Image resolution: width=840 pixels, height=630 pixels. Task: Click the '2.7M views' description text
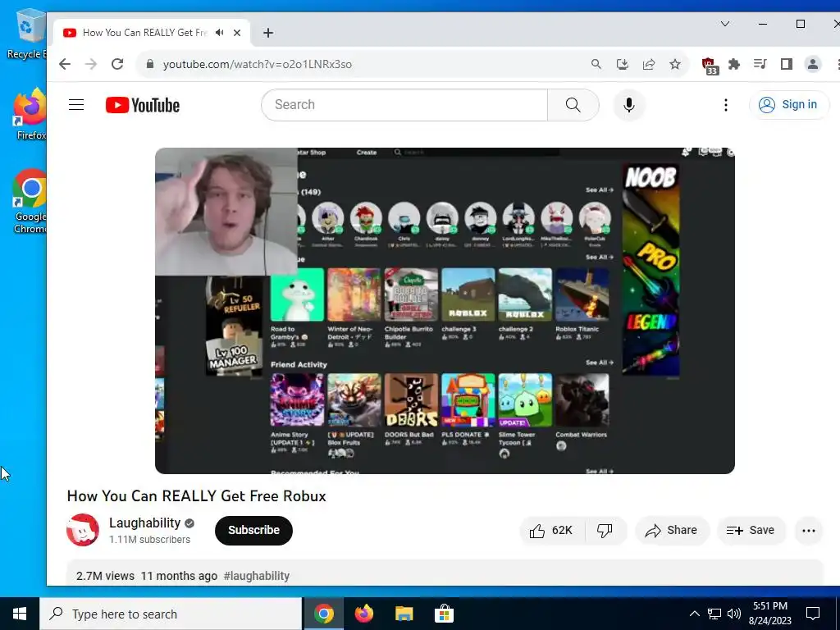105,576
